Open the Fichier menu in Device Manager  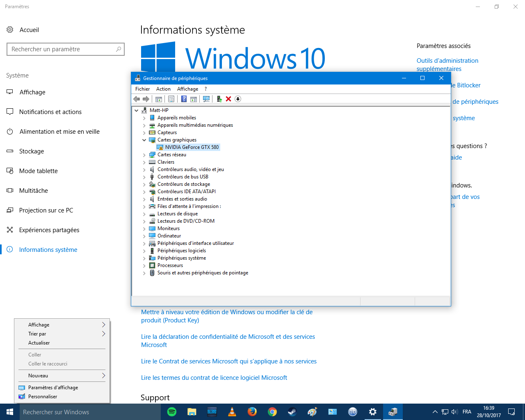click(x=142, y=89)
